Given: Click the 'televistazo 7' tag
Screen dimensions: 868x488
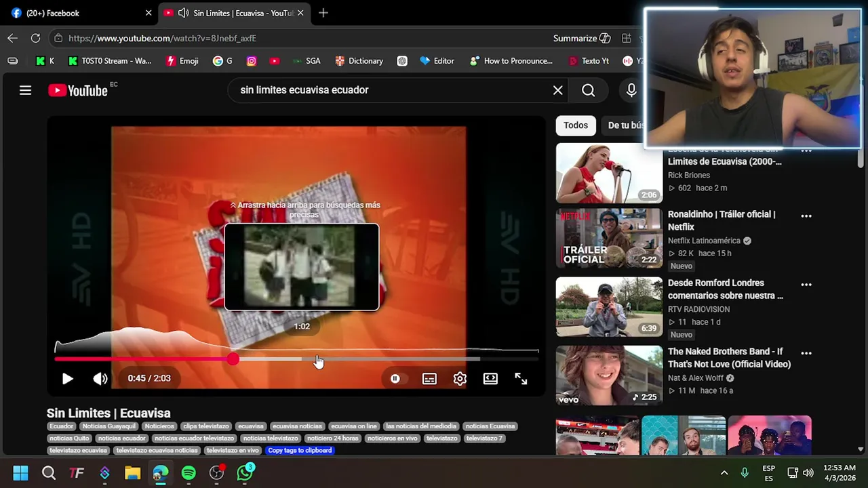Looking at the screenshot, I should pos(484,439).
